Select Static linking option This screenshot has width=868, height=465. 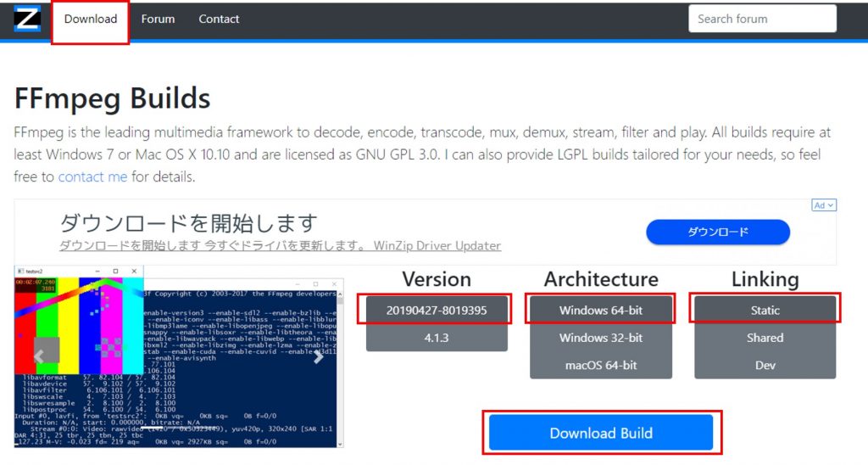pos(765,311)
